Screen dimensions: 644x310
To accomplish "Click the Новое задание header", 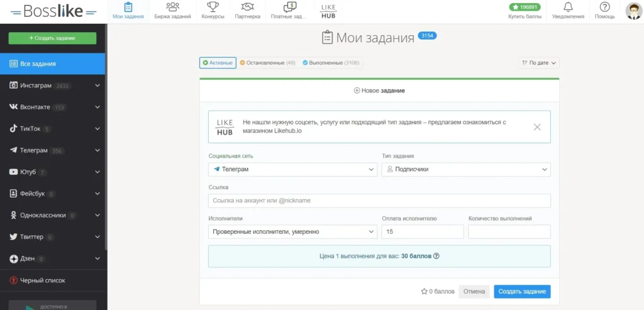I will (x=379, y=91).
